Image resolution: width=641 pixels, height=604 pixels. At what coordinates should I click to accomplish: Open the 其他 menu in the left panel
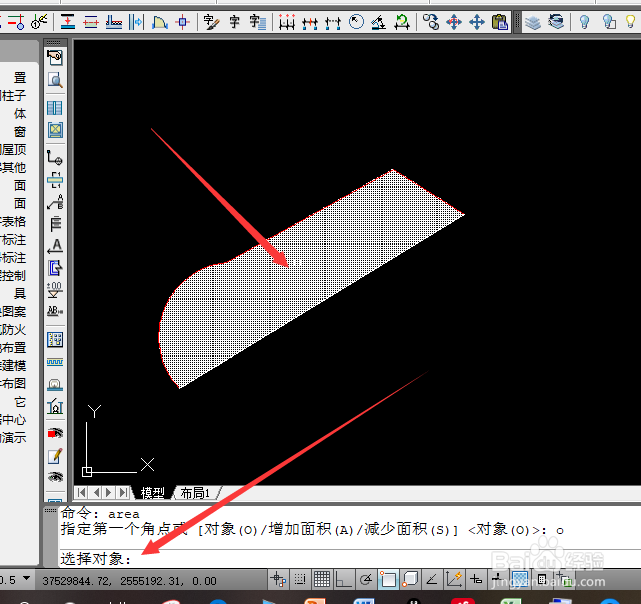point(13,167)
